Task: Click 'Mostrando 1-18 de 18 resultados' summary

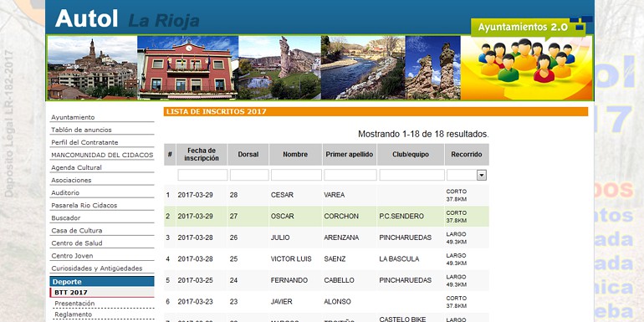Action: (423, 135)
